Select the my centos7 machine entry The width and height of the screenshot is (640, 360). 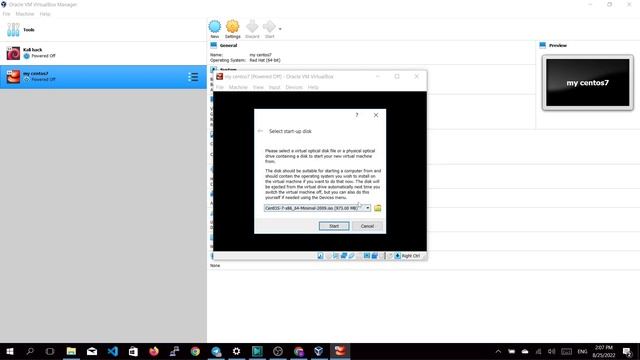pyautogui.click(x=103, y=77)
